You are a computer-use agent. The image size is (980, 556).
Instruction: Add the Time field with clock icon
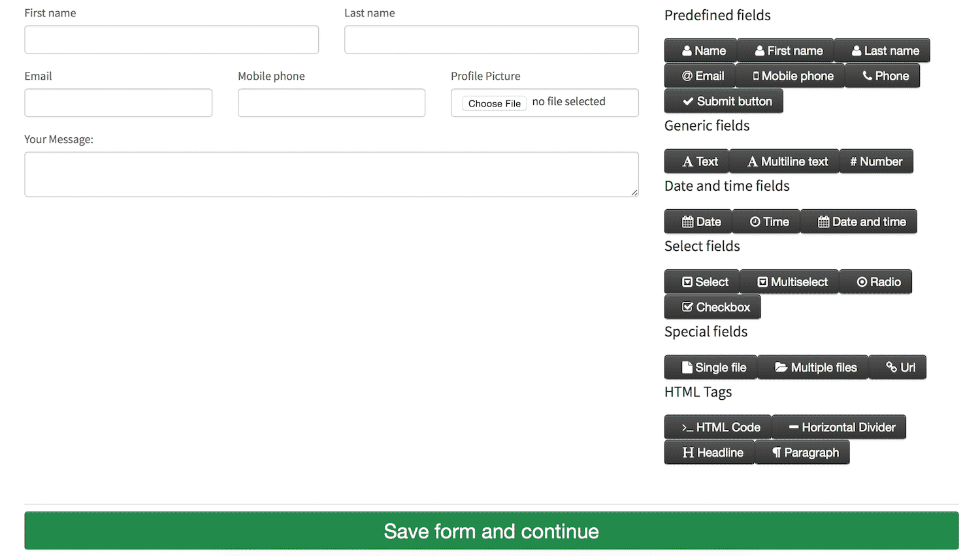point(766,221)
